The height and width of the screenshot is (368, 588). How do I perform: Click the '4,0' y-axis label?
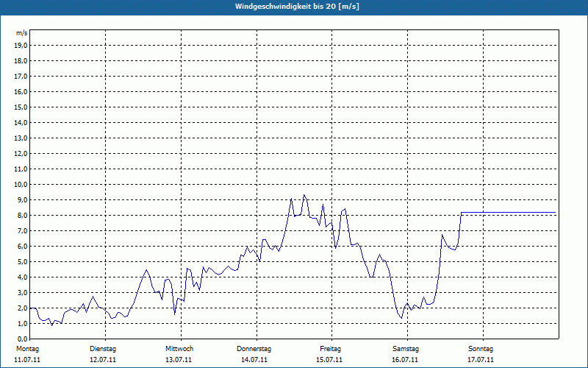(22, 277)
